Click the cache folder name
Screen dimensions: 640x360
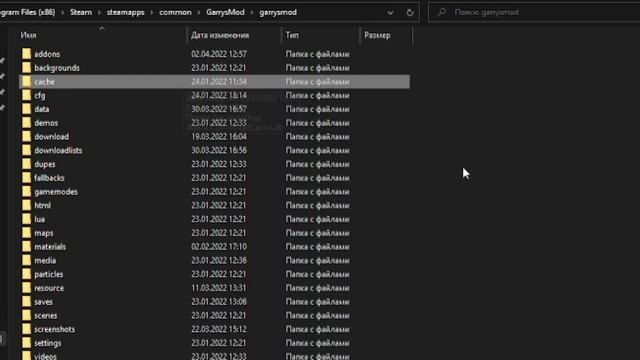click(x=44, y=82)
